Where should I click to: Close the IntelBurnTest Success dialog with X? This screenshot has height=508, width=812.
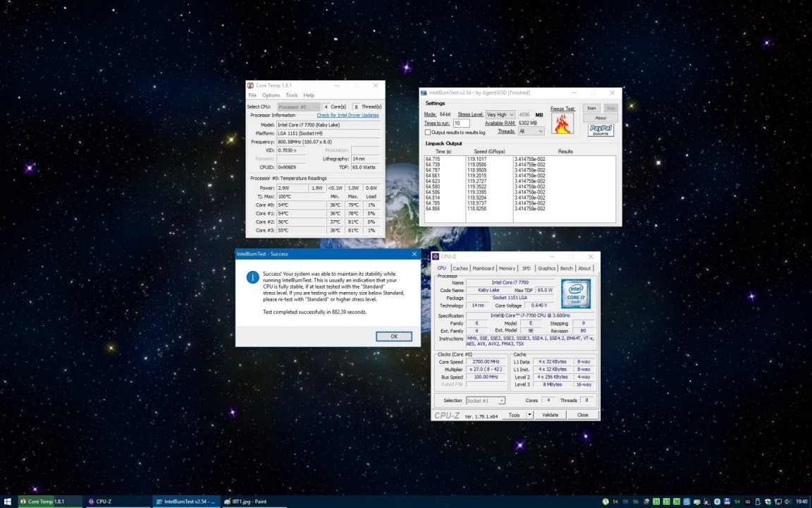tap(414, 254)
